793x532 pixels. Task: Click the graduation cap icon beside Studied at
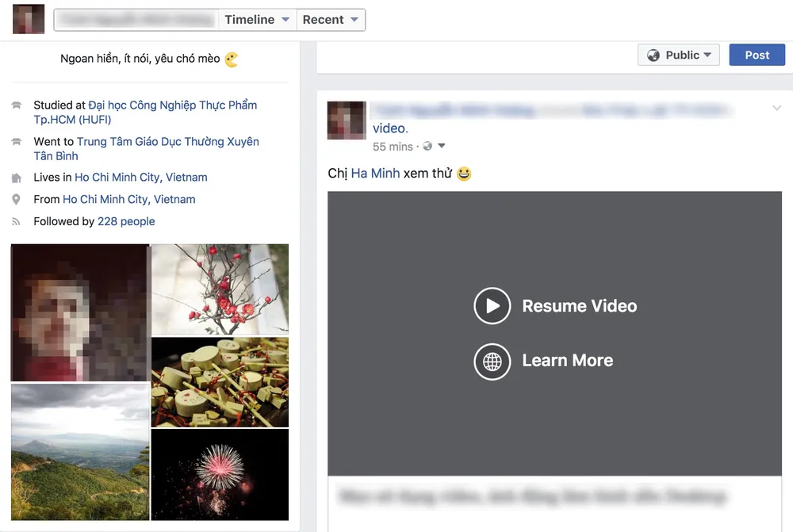point(17,105)
